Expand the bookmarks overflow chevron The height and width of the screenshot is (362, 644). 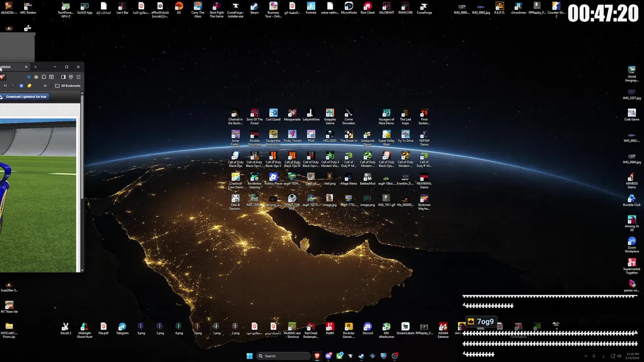[x=45, y=85]
